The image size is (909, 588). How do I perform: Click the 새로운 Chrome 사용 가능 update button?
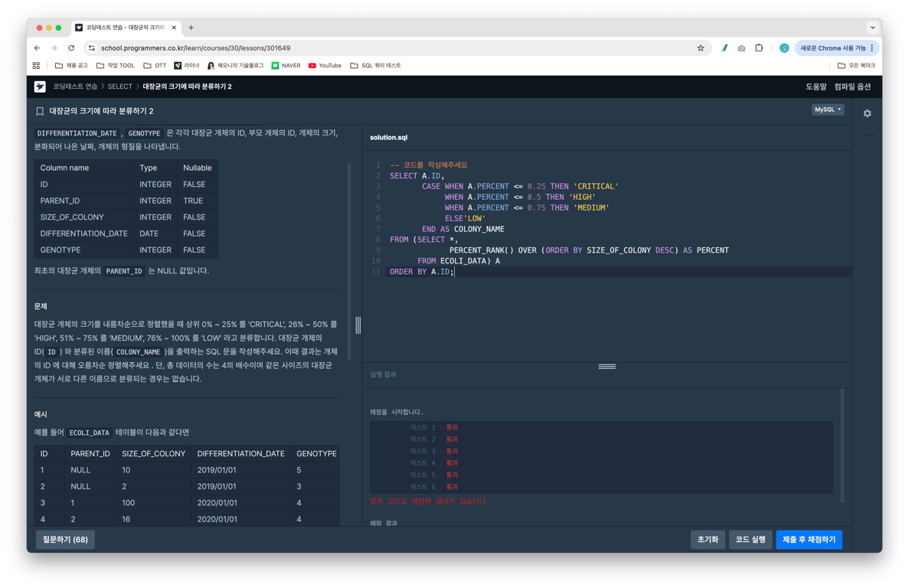pos(832,48)
